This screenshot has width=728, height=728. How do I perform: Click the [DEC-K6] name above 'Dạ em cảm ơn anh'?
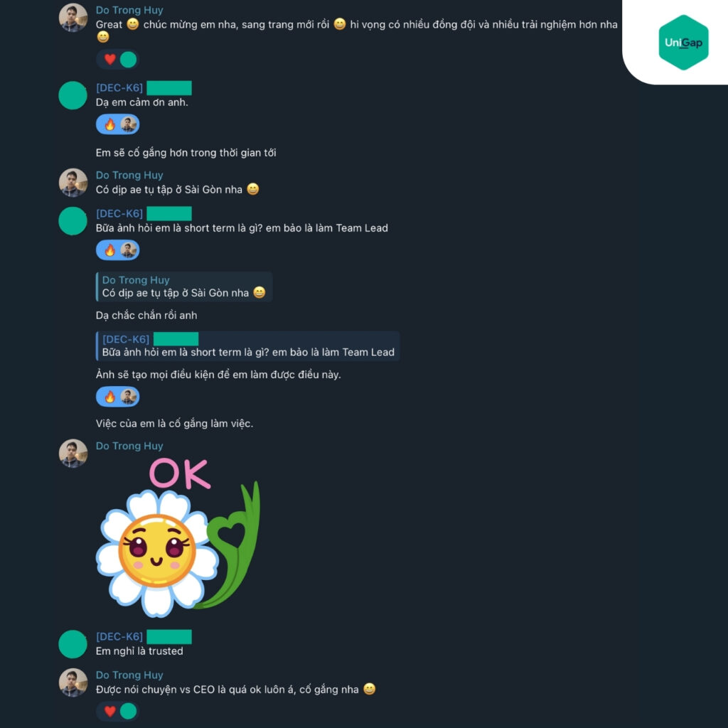119,87
